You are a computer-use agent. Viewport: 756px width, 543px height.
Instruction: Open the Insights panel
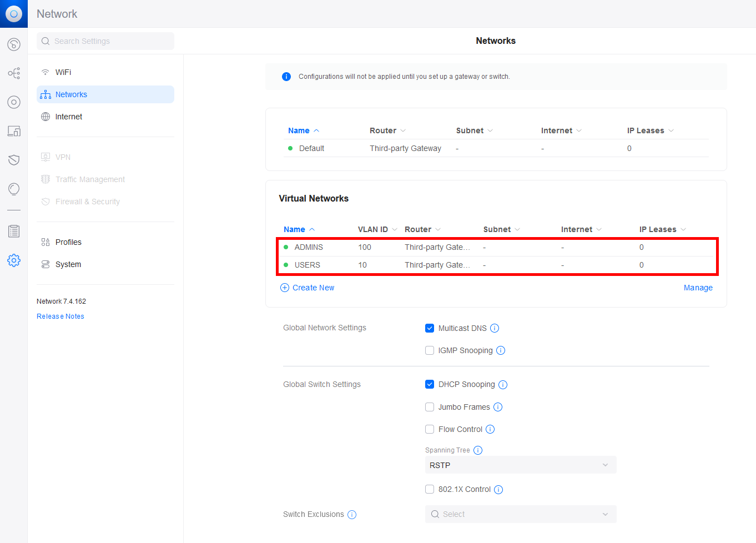13,189
